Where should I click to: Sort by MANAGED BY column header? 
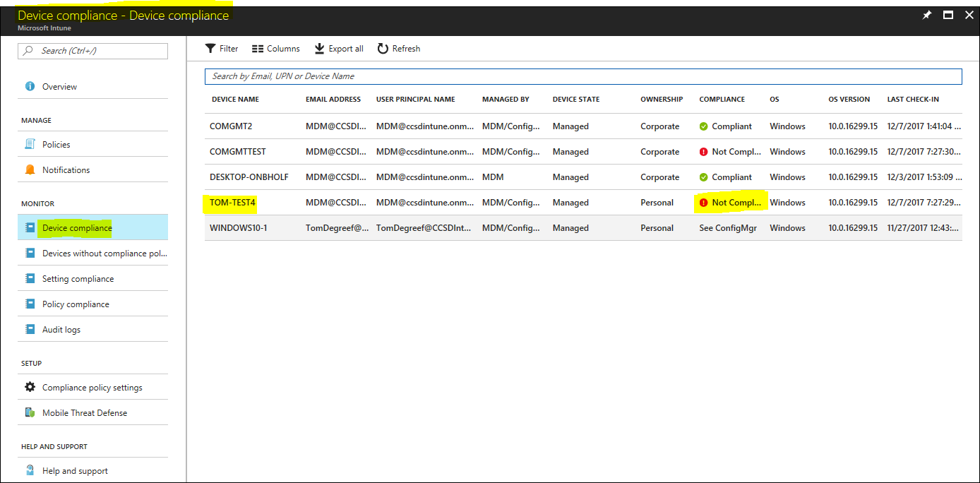[x=506, y=100]
